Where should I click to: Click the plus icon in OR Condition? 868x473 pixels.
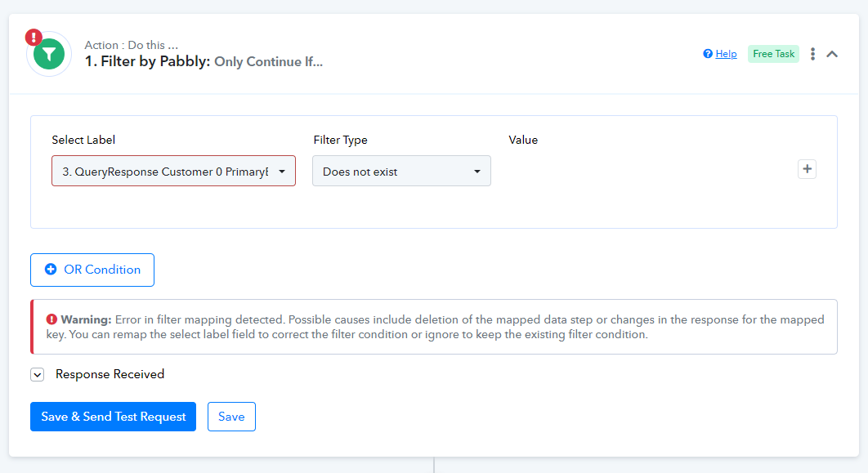(51, 270)
